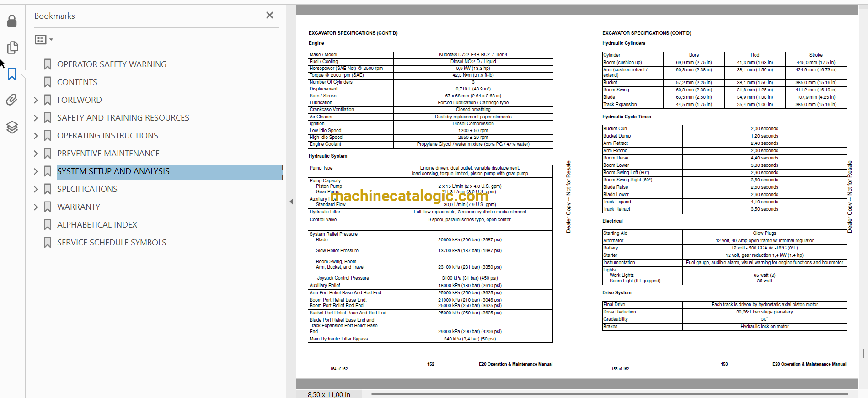868x398 pixels.
Task: Select the FOREWORD bookmark label
Action: pyautogui.click(x=80, y=100)
